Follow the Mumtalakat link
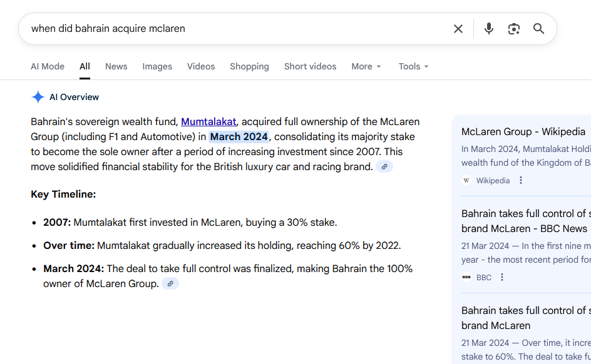 click(208, 121)
